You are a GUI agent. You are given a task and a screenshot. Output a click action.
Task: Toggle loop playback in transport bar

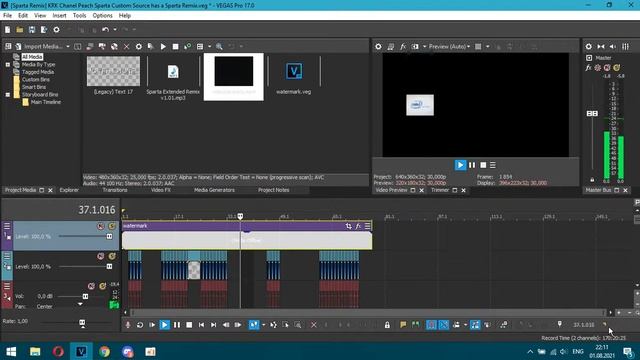[x=140, y=325]
